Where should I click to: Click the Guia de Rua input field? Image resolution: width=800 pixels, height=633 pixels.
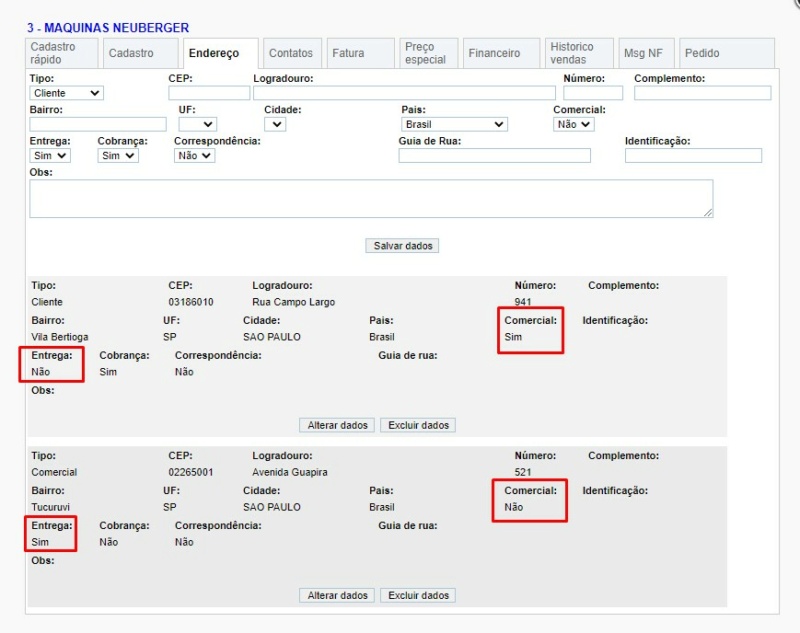[x=494, y=156]
